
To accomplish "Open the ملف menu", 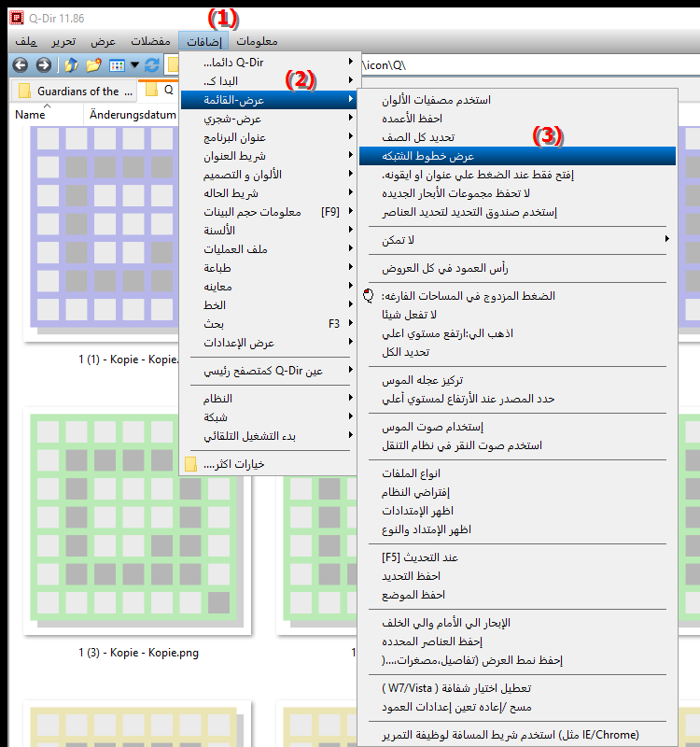I will (26, 41).
